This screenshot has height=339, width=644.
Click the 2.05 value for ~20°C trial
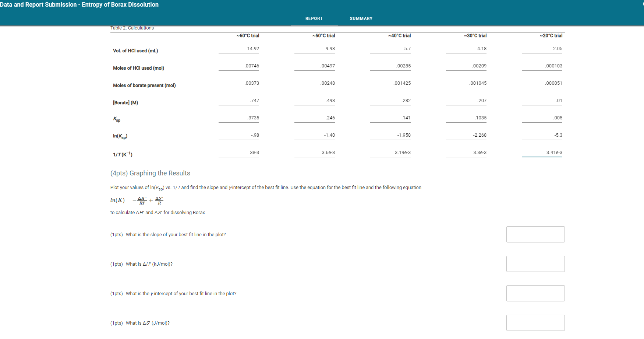(x=542, y=49)
